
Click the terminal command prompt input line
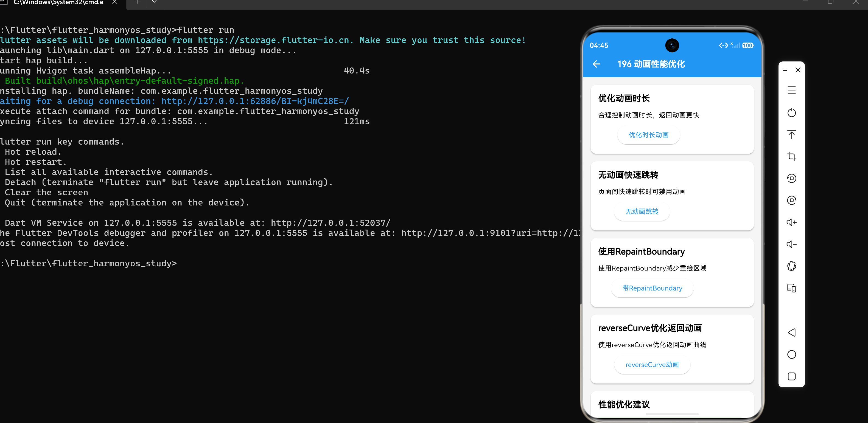(x=88, y=263)
